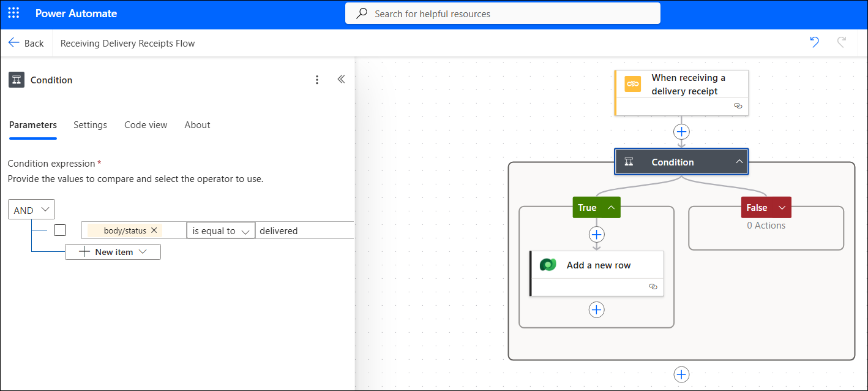Remove the body/status token
This screenshot has height=391, width=868.
pos(154,230)
